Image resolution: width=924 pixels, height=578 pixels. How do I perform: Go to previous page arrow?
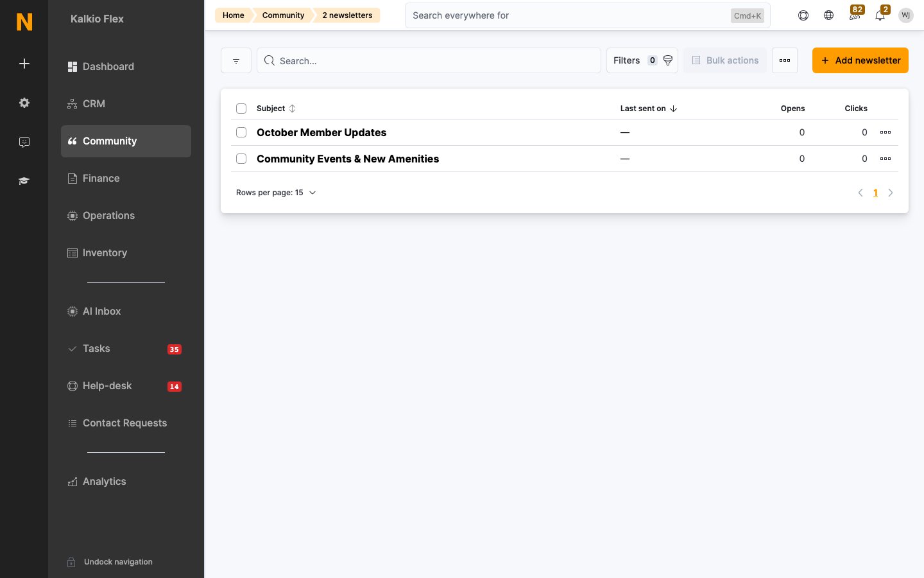(x=860, y=193)
